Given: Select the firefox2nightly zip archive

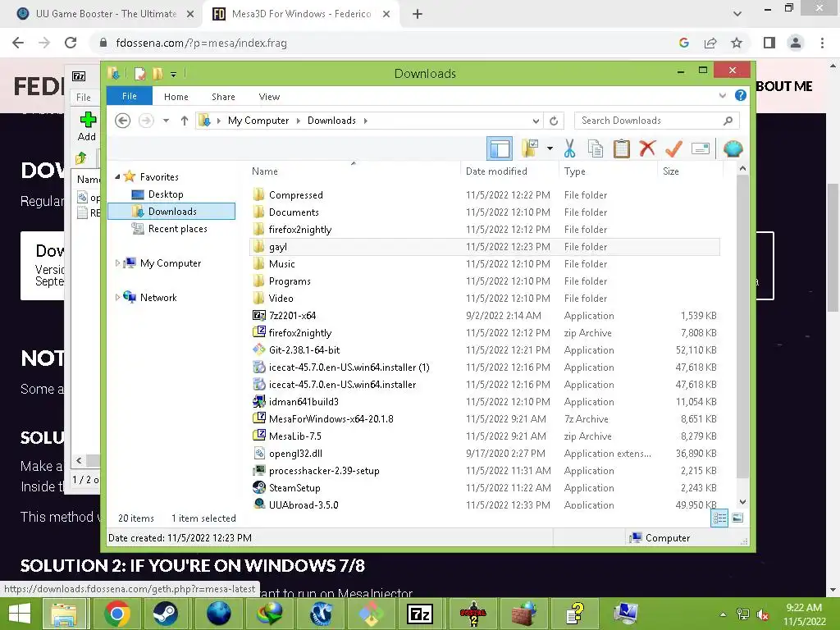Looking at the screenshot, I should (x=299, y=333).
